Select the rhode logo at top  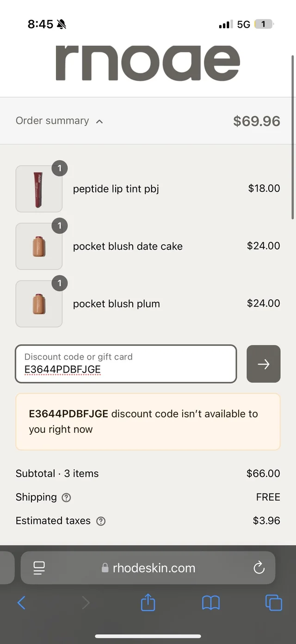click(x=148, y=63)
